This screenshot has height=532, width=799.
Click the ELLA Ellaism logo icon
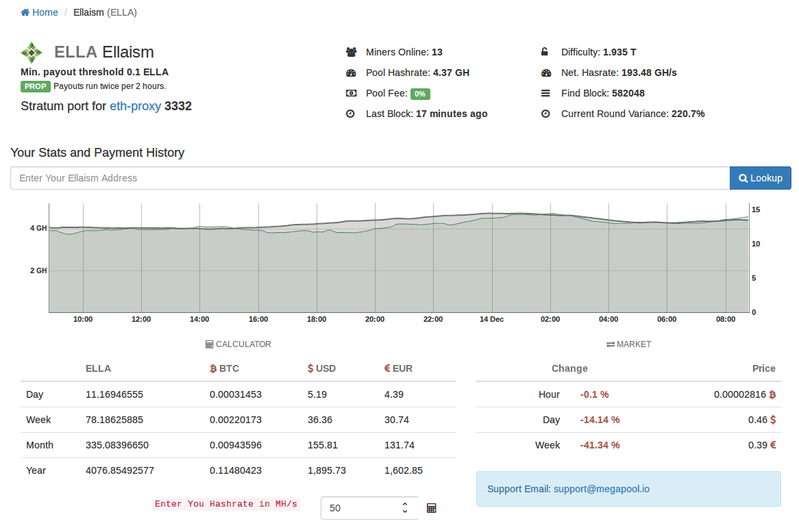pos(32,53)
